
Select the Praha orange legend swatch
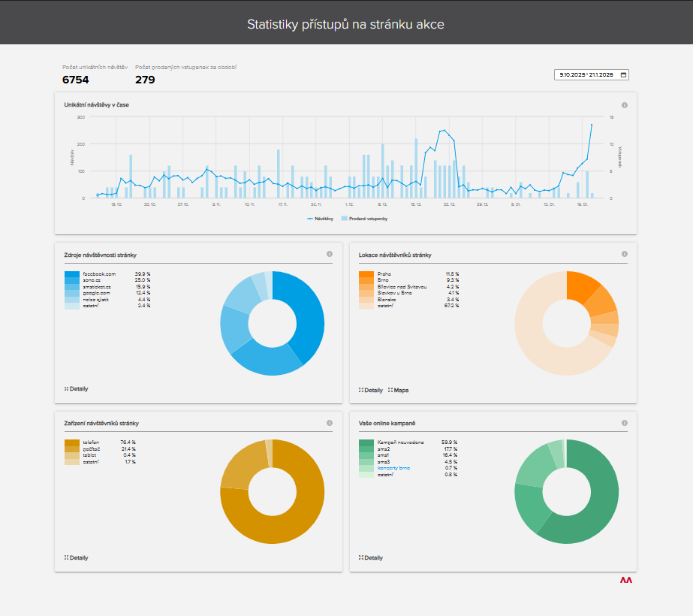point(366,275)
